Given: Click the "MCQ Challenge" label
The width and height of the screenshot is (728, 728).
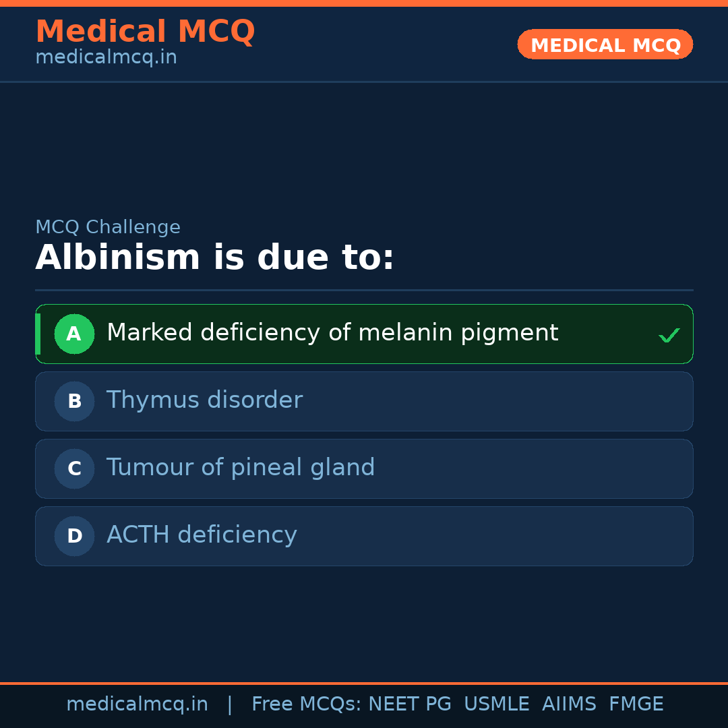Looking at the screenshot, I should [x=108, y=228].
